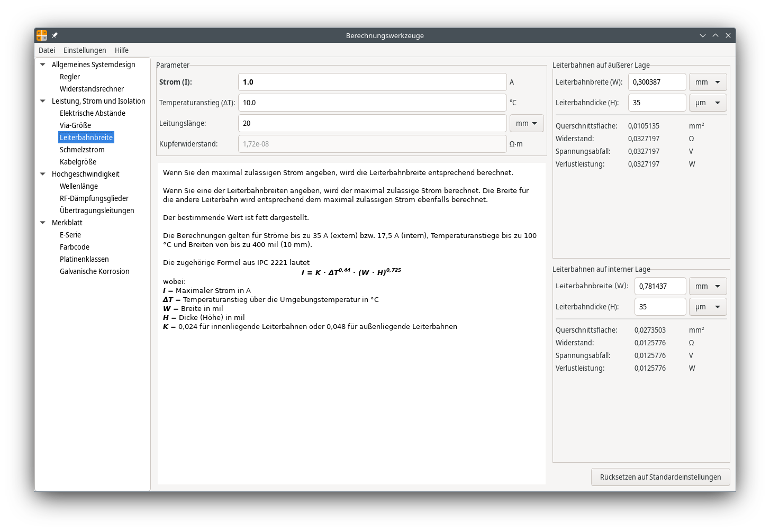The width and height of the screenshot is (770, 532).
Task: Select Farbcode under Merkblatt
Action: [75, 247]
